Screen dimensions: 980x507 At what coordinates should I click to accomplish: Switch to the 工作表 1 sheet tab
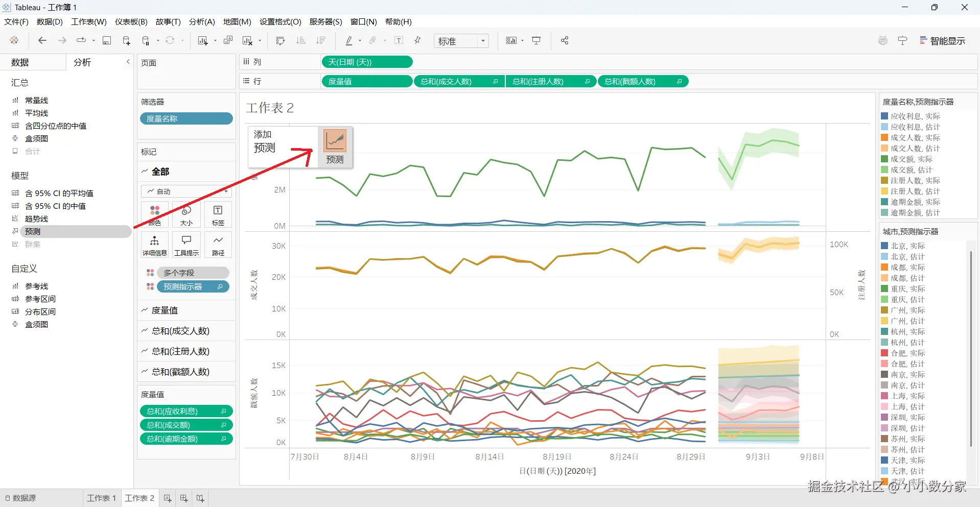click(x=102, y=498)
